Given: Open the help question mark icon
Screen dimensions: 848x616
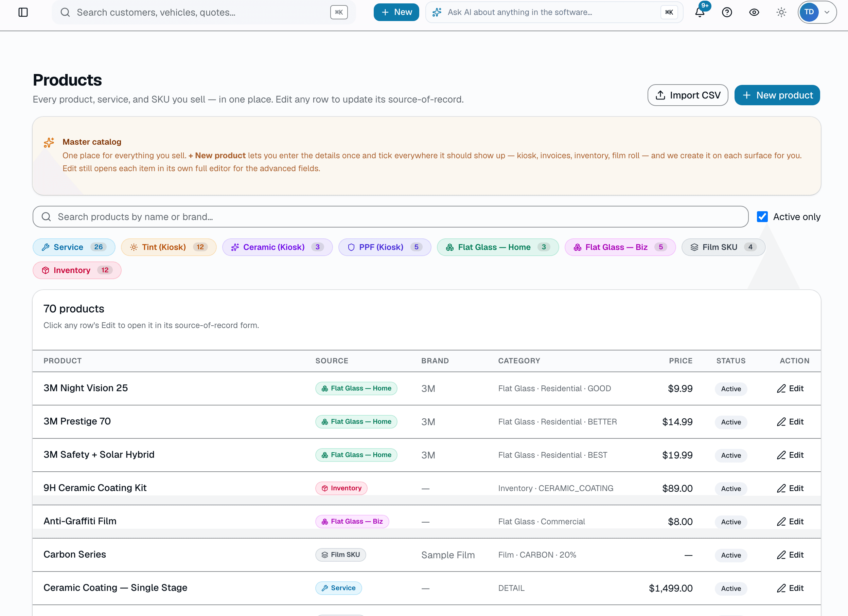Looking at the screenshot, I should [x=727, y=12].
